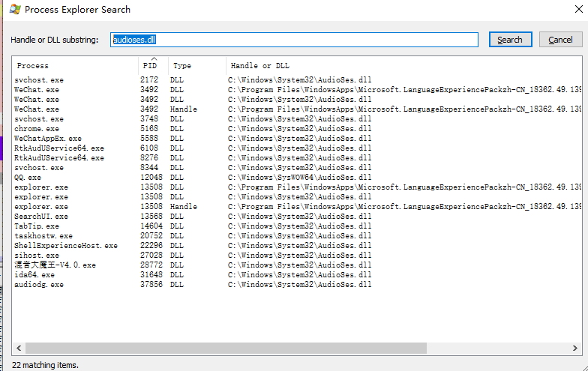This screenshot has width=588, height=371.
Task: Select the SearchUI.exe result row
Action: pyautogui.click(x=40, y=217)
